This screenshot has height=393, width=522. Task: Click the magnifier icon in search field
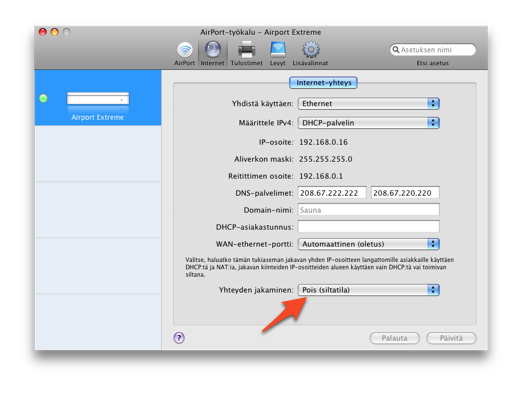click(396, 50)
